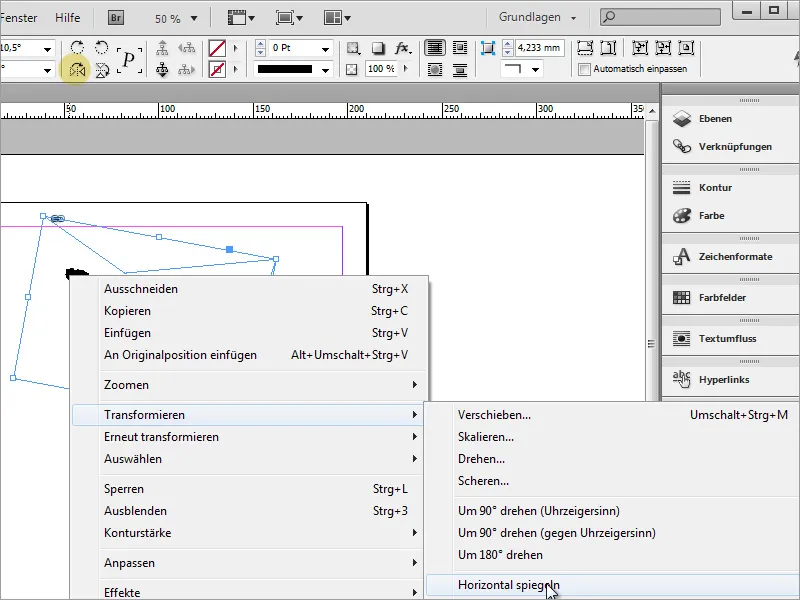Toggle no text wrap button
Screen dimensions: 800x600
pyautogui.click(x=435, y=48)
